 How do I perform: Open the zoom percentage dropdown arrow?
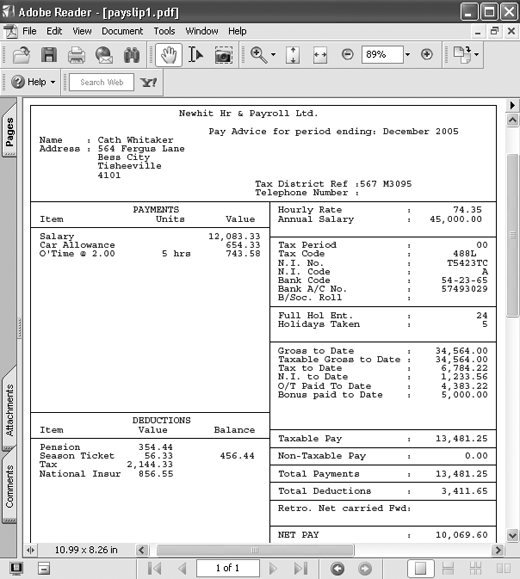(x=408, y=55)
